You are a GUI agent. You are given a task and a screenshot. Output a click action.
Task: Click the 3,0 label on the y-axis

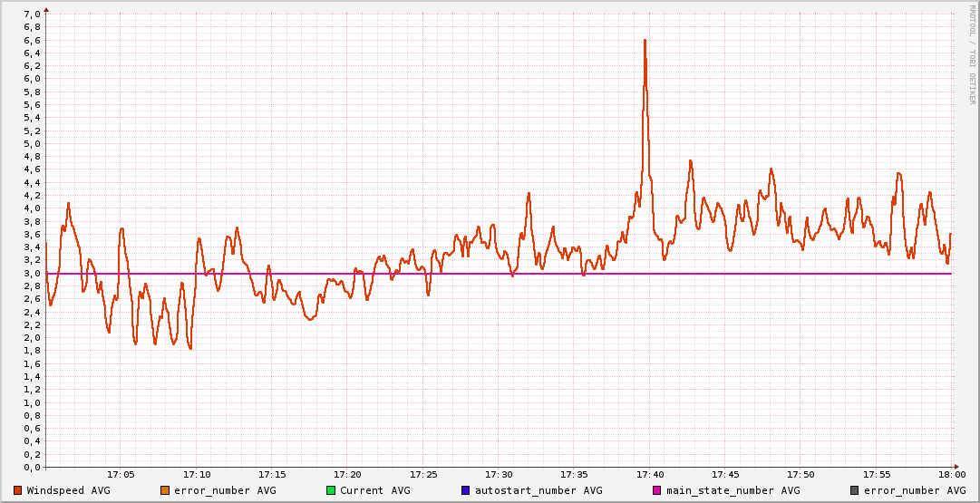(x=32, y=274)
